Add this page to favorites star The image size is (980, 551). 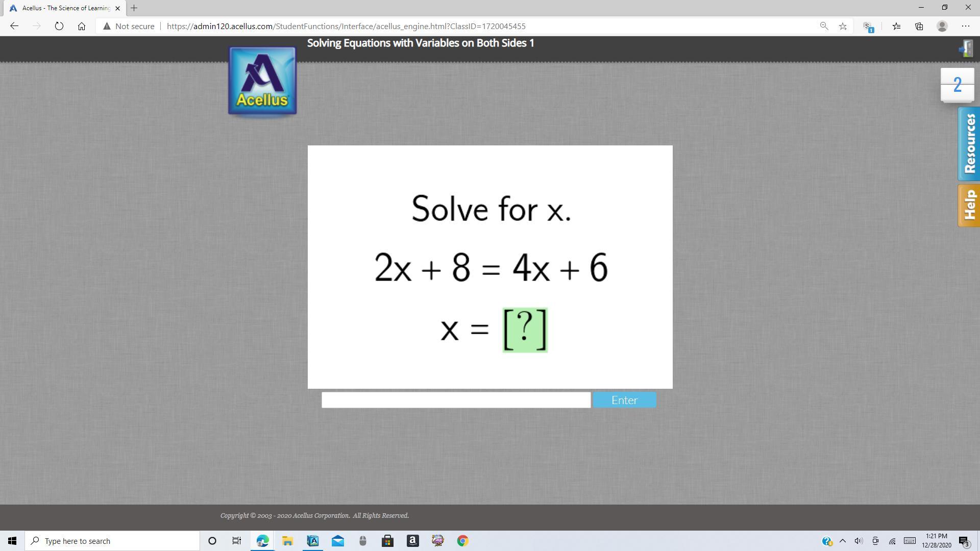point(843,26)
